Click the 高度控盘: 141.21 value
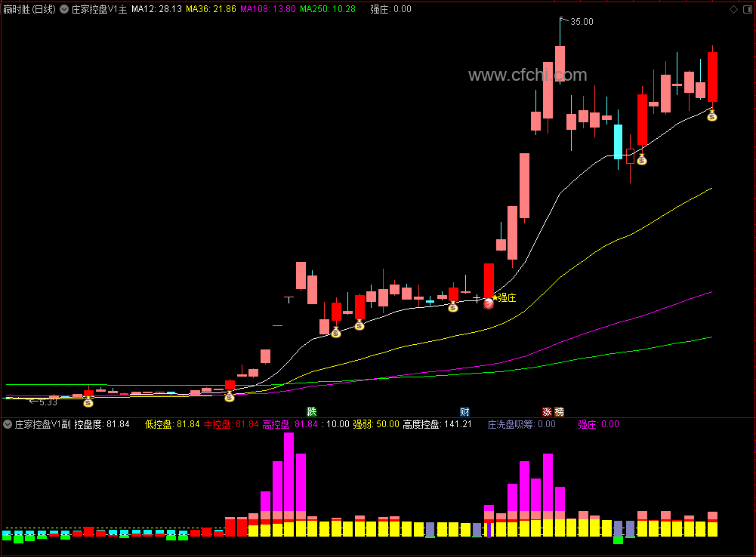Viewport: 756px width, 557px height. click(x=437, y=424)
